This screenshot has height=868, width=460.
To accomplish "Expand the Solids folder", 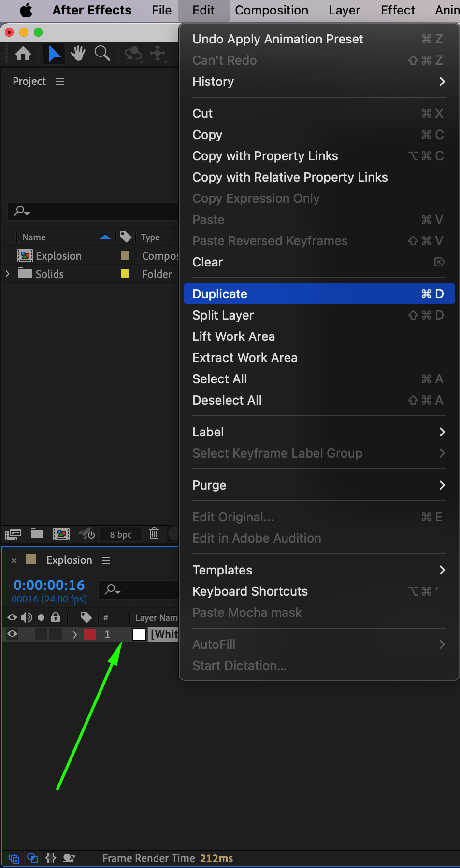I will pos(7,274).
